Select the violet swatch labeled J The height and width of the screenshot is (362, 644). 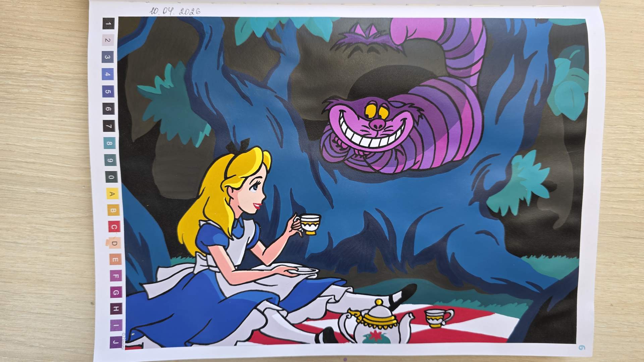(116, 342)
